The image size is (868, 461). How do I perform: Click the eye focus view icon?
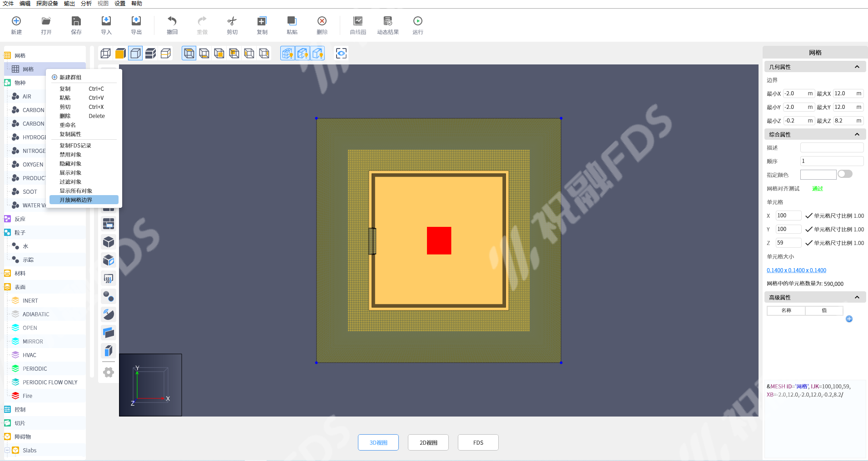coord(341,54)
